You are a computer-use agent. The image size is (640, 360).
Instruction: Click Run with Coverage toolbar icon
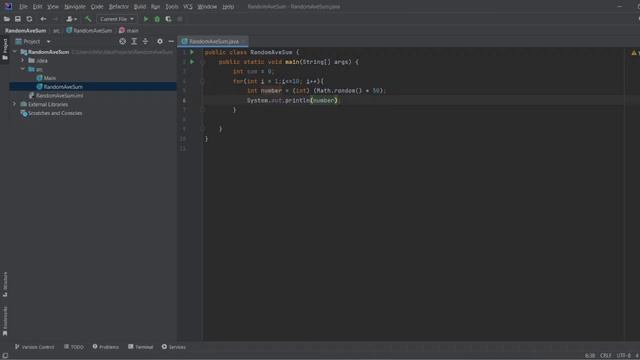168,19
